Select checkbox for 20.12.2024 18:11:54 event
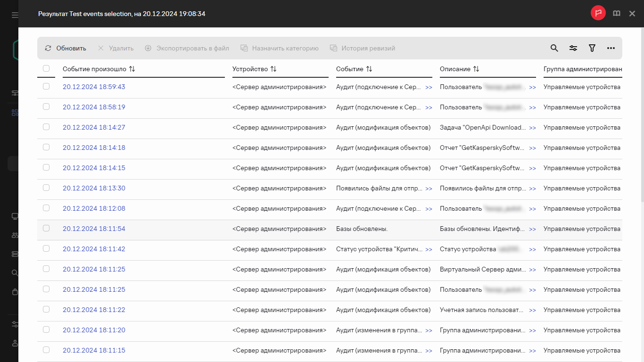This screenshot has height=362, width=644. click(x=46, y=229)
